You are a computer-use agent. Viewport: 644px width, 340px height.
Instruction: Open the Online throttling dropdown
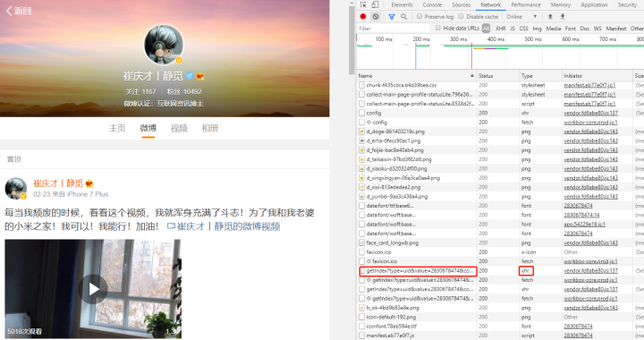tap(521, 16)
